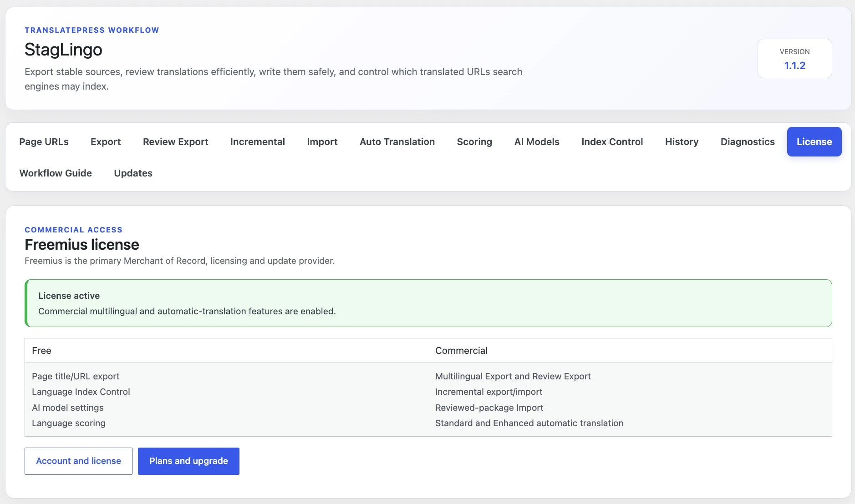Click the 'Page title/URL export' row
Viewport: 855px width, 504px height.
coord(76,376)
